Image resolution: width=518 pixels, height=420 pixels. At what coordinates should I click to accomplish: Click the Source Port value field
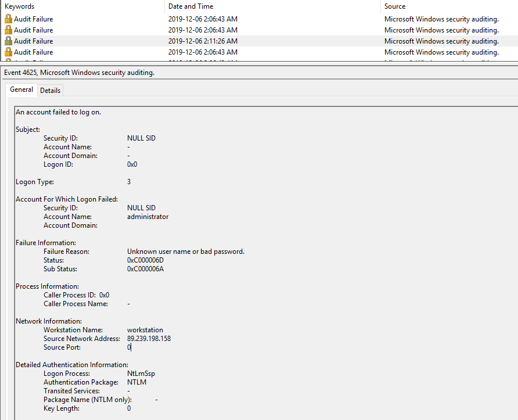coord(128,347)
